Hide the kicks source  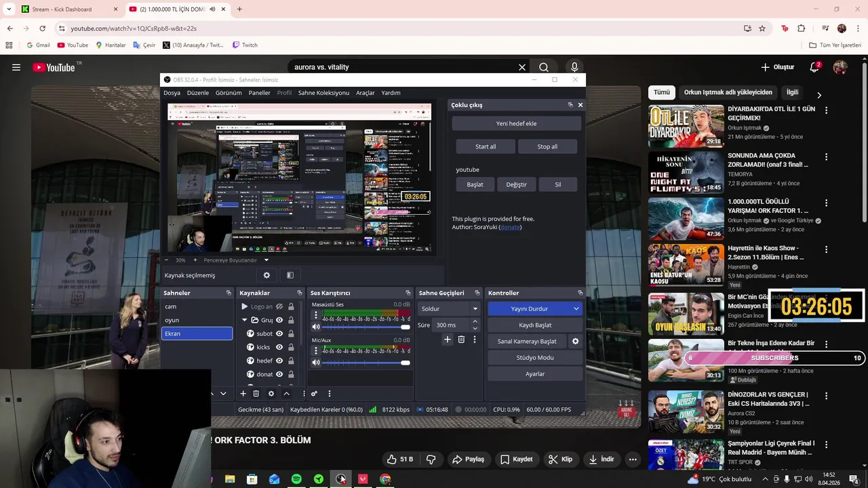[279, 347]
